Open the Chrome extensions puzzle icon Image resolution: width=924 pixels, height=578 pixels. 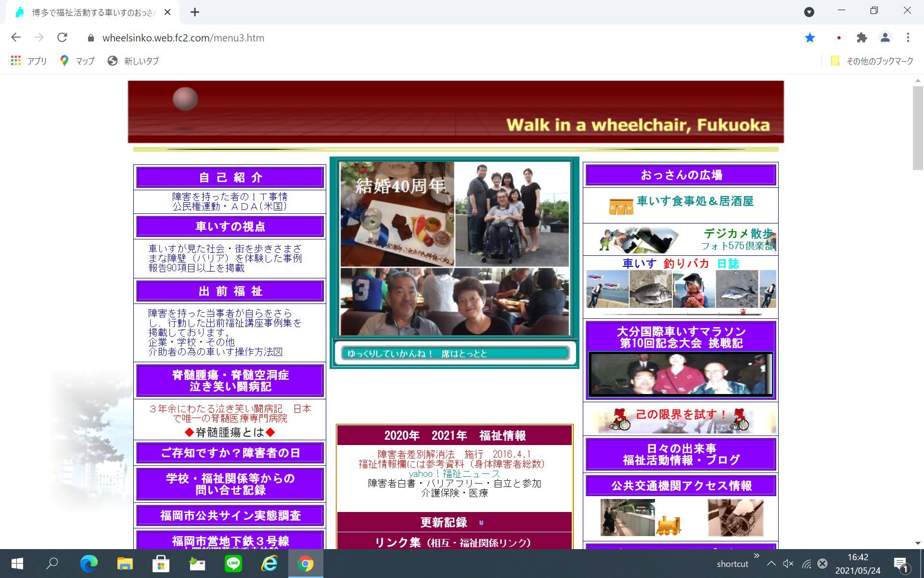861,37
